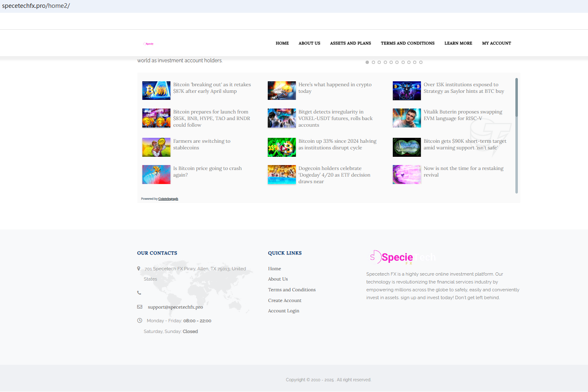
Task: Read 'Bitcoin prepares for launch from $85K' article
Action: click(212, 118)
